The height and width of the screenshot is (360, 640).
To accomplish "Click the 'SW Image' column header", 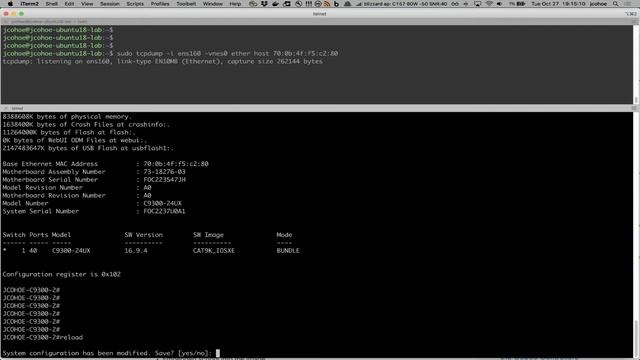I will pos(208,235).
